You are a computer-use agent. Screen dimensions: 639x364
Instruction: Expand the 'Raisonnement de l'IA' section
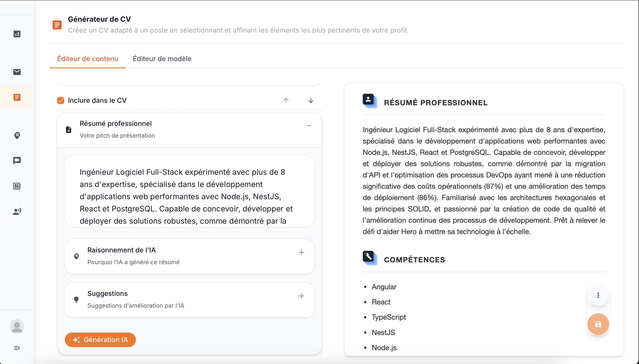point(302,252)
